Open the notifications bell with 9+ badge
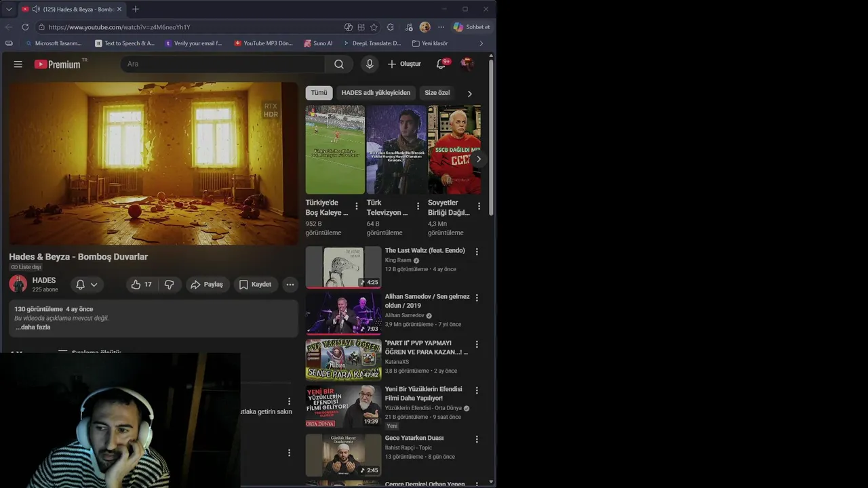This screenshot has width=868, height=488. [x=441, y=64]
